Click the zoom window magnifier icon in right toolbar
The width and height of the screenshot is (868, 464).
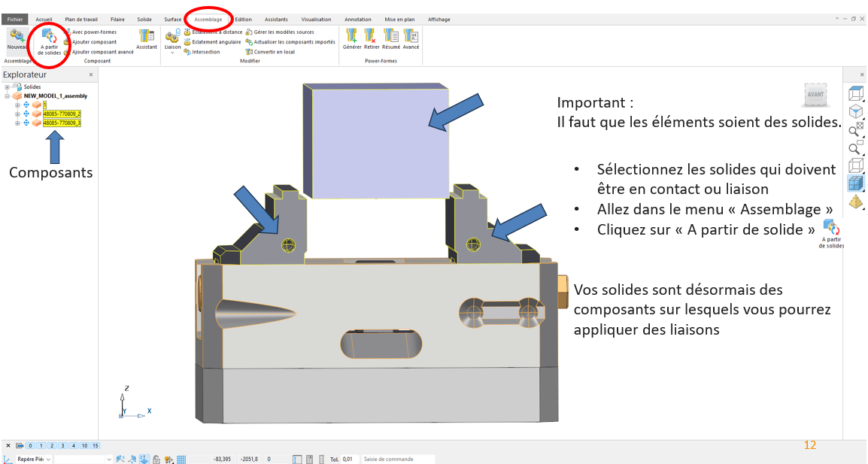pyautogui.click(x=856, y=147)
